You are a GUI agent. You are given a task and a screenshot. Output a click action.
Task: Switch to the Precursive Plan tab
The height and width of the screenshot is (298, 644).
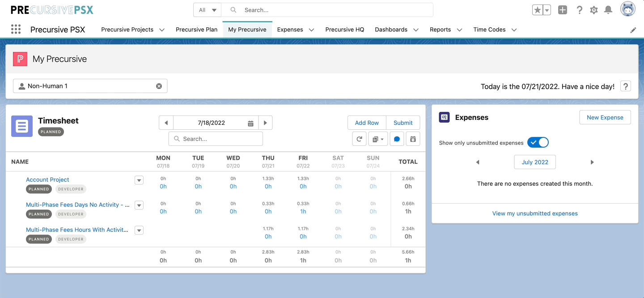196,30
